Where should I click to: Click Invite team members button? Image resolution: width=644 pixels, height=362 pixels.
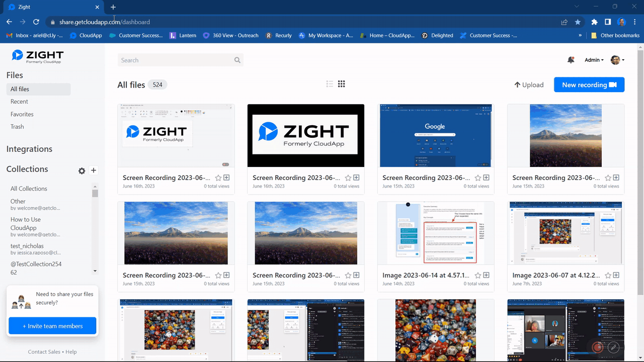pyautogui.click(x=52, y=326)
